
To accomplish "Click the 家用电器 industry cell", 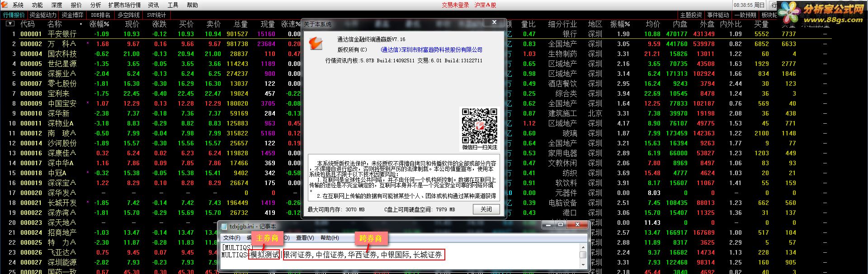I will (x=562, y=153).
